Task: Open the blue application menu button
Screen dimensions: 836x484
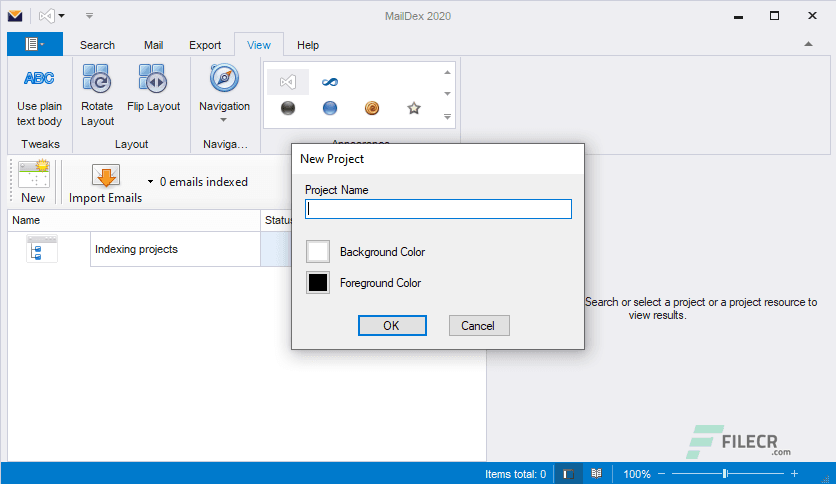Action: pos(35,44)
